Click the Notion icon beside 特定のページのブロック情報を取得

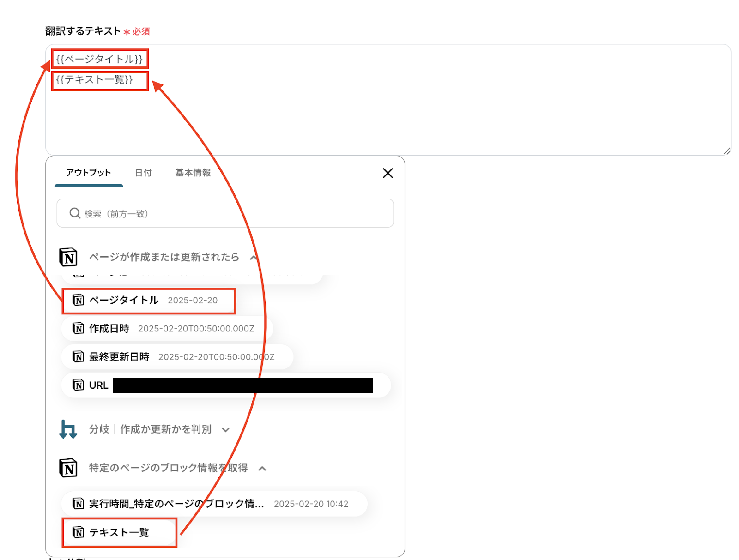(x=68, y=468)
